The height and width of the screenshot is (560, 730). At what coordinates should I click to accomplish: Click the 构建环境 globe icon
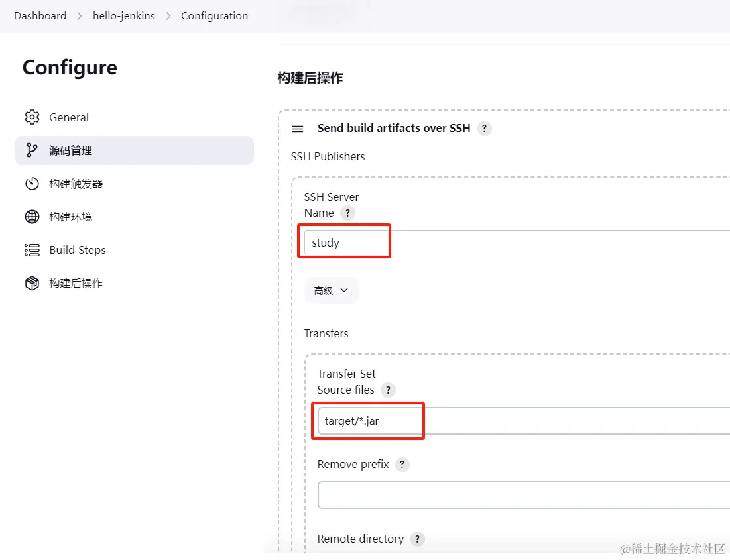[x=32, y=217]
